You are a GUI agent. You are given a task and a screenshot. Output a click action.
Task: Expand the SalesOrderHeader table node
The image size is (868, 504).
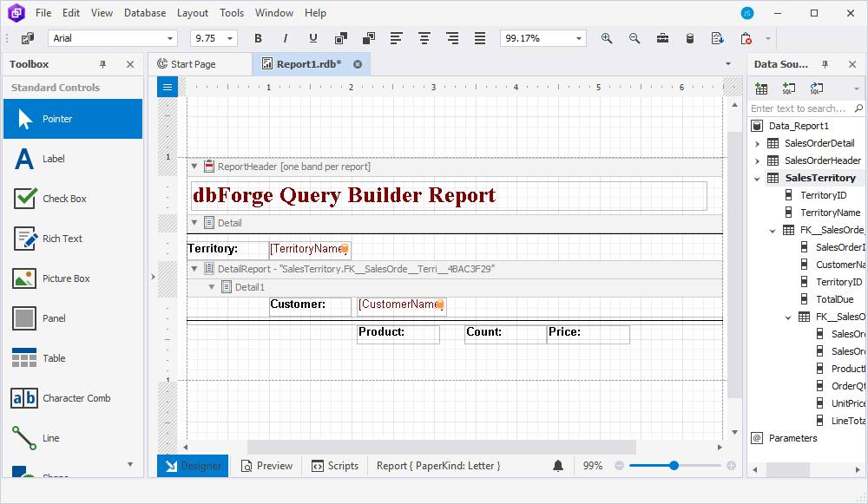(x=757, y=161)
